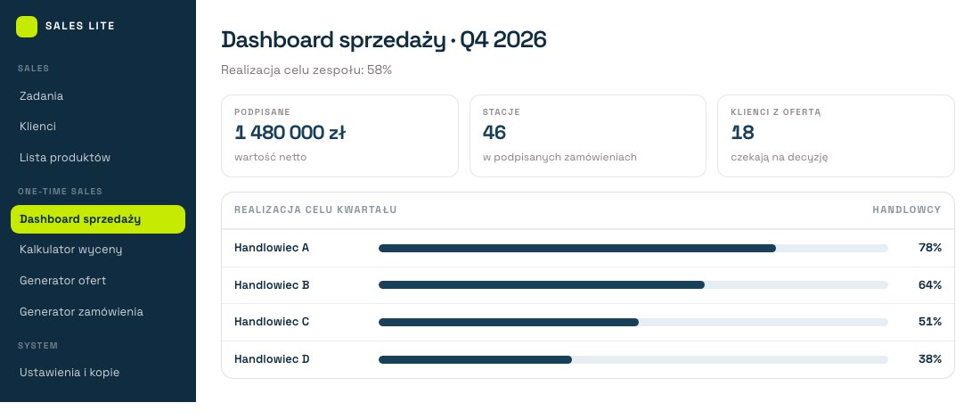Select the Dashboard sprzedaży sidebar item
The height and width of the screenshot is (419, 980).
tap(98, 219)
